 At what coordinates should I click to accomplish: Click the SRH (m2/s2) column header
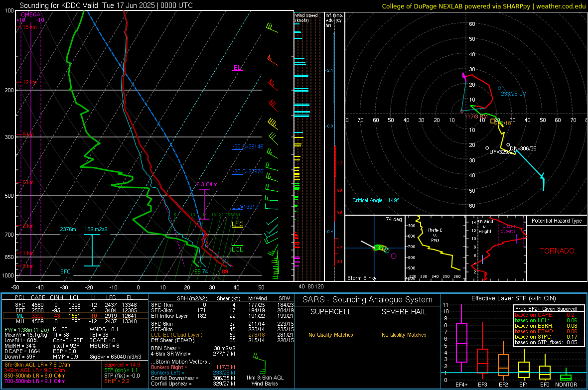[x=192, y=298]
